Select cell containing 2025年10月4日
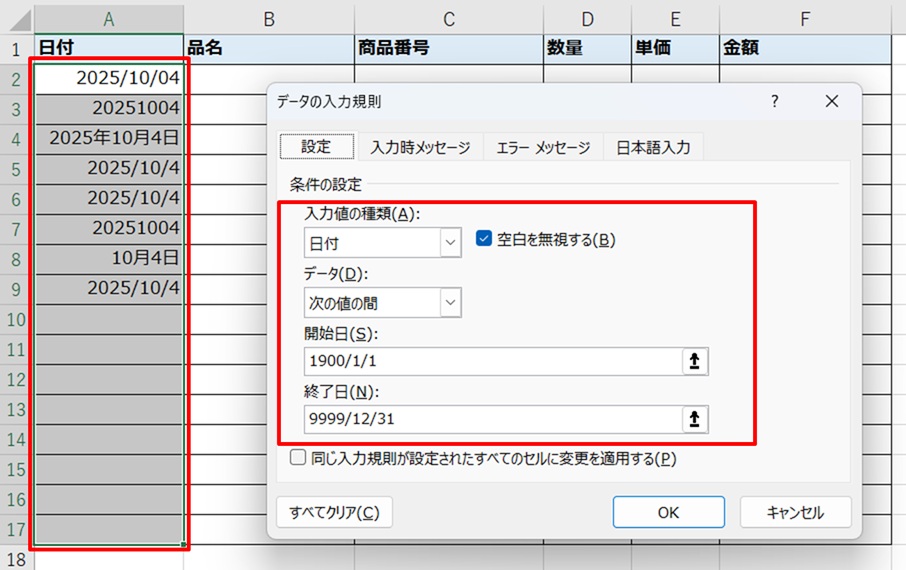This screenshot has width=906, height=570. pos(110,138)
